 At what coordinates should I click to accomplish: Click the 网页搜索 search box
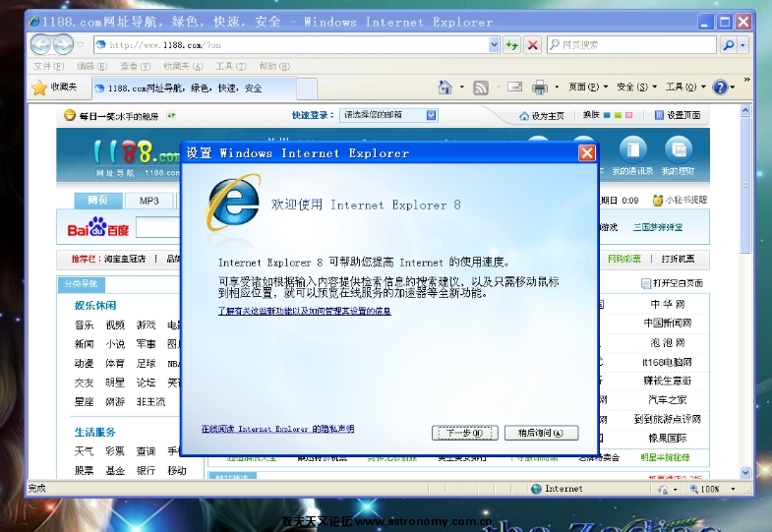(631, 45)
